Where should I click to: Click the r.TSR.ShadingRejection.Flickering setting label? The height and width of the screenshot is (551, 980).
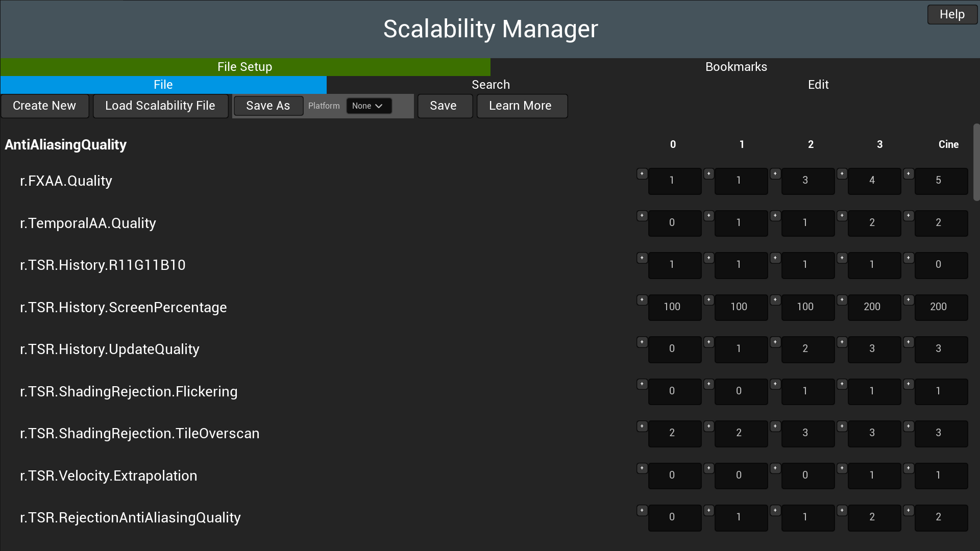[129, 392]
